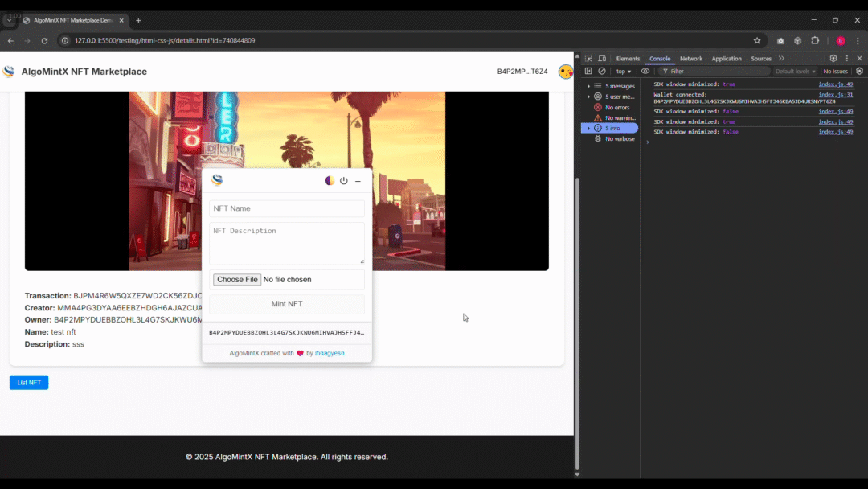Open the live expression eye icon
The height and width of the screenshot is (489, 868).
tap(645, 71)
